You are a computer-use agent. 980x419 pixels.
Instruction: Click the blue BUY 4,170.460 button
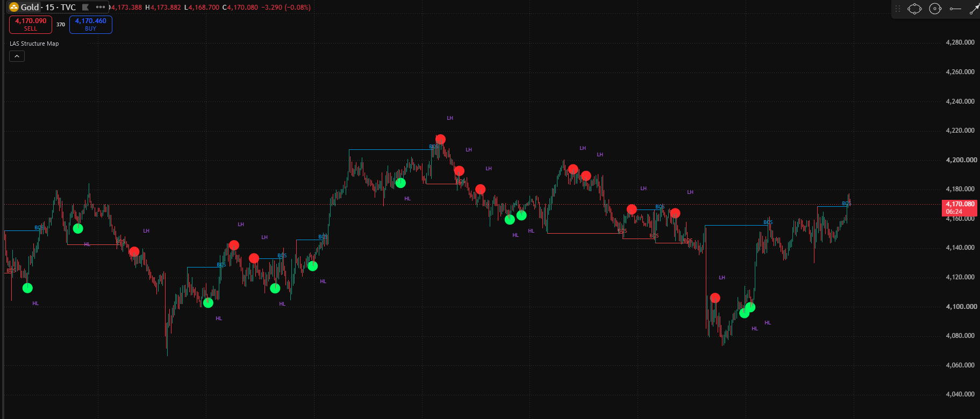pos(90,24)
